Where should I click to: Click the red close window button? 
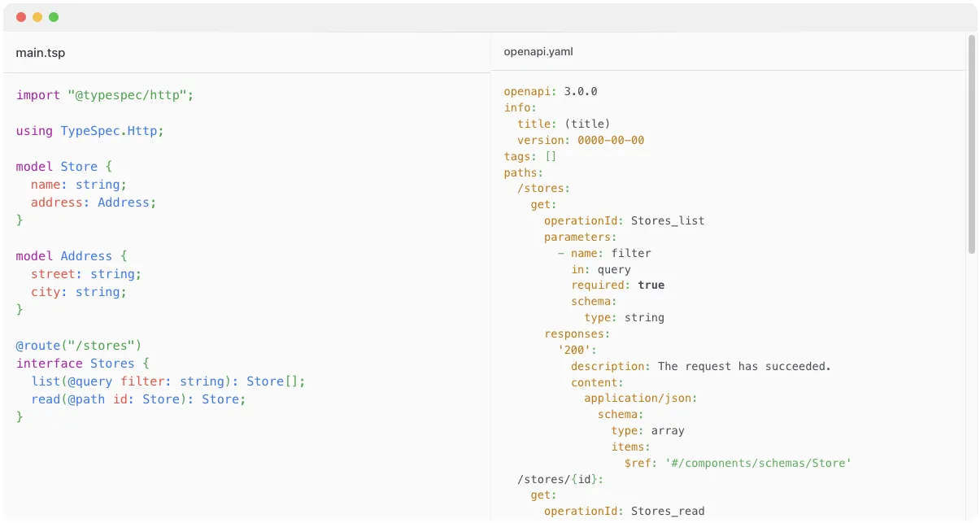pyautogui.click(x=21, y=17)
